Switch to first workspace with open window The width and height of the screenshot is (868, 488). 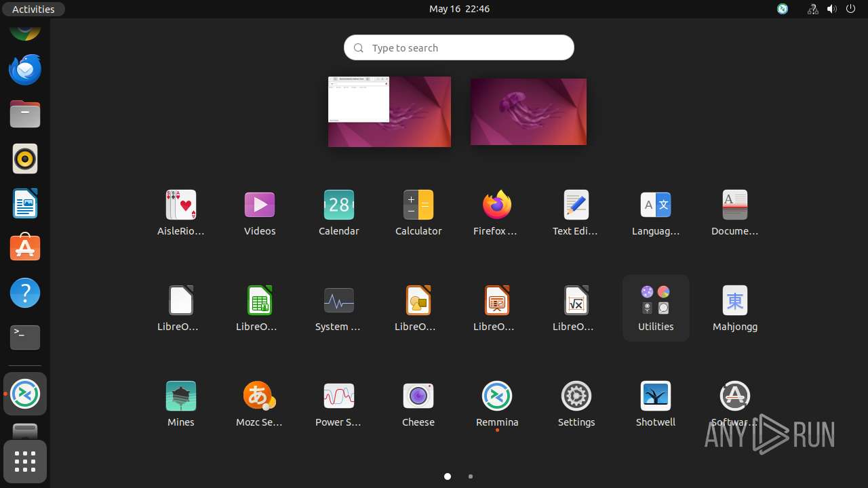389,112
